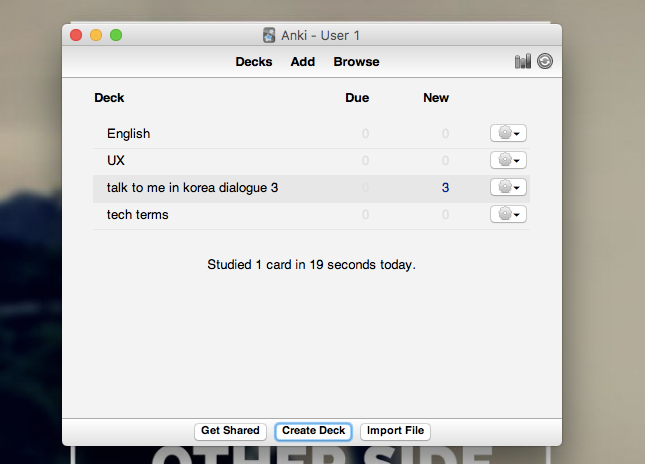Open the statistics bar chart icon

523,61
